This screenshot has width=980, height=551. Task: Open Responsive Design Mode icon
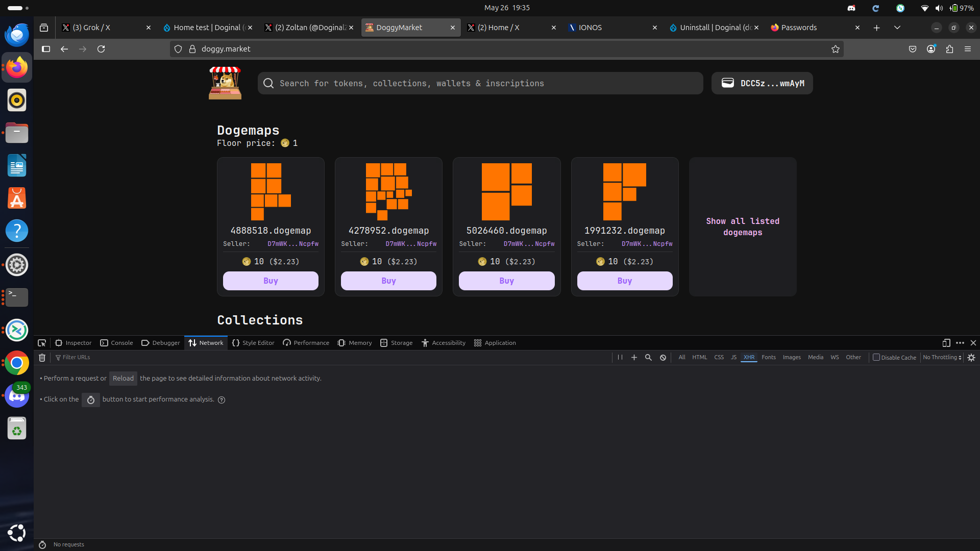pos(946,343)
